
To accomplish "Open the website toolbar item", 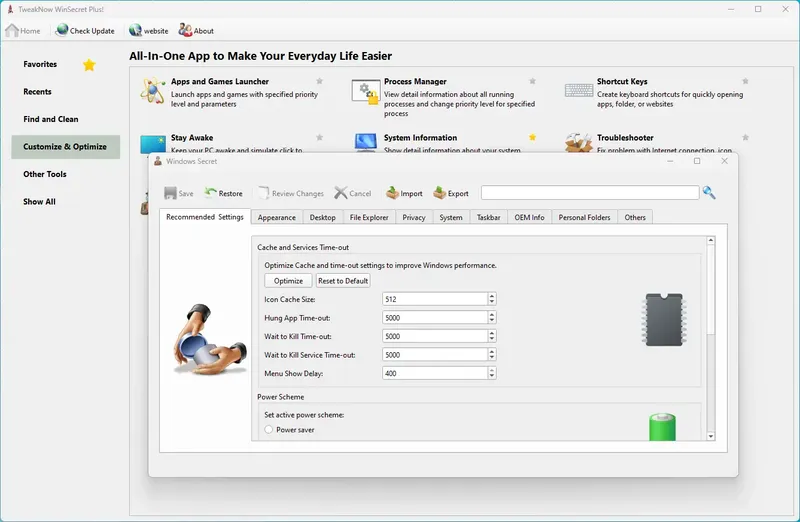I will click(148, 31).
